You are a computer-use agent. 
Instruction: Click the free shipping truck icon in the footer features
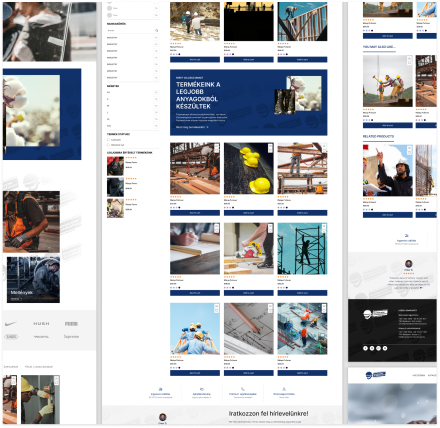click(160, 389)
